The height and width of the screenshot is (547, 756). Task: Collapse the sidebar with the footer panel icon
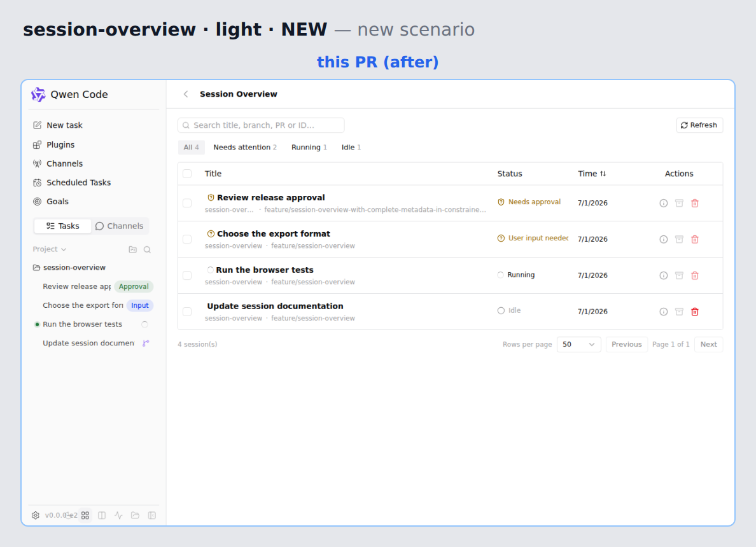[x=152, y=515]
